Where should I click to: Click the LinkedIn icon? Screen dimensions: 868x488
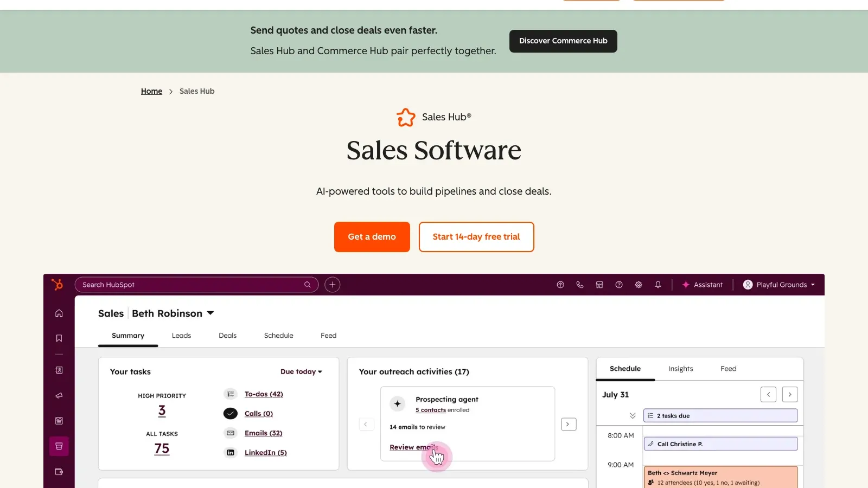(x=231, y=453)
